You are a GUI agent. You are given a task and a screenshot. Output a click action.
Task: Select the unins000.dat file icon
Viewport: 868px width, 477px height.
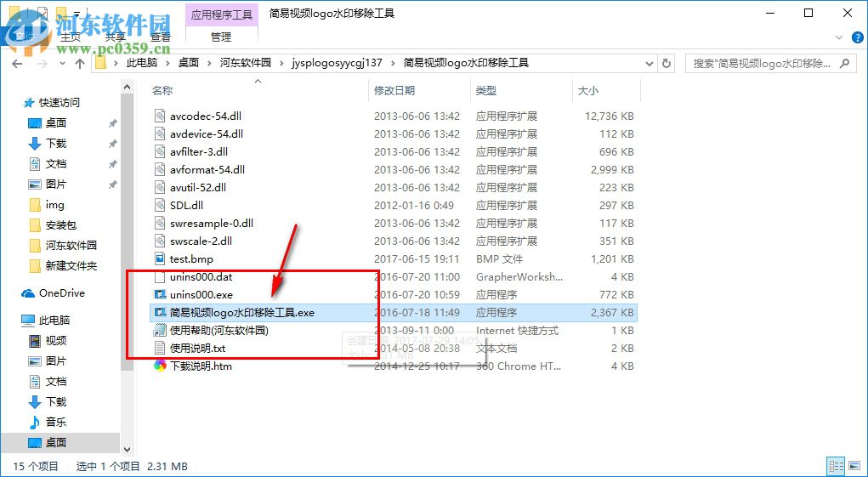click(160, 276)
